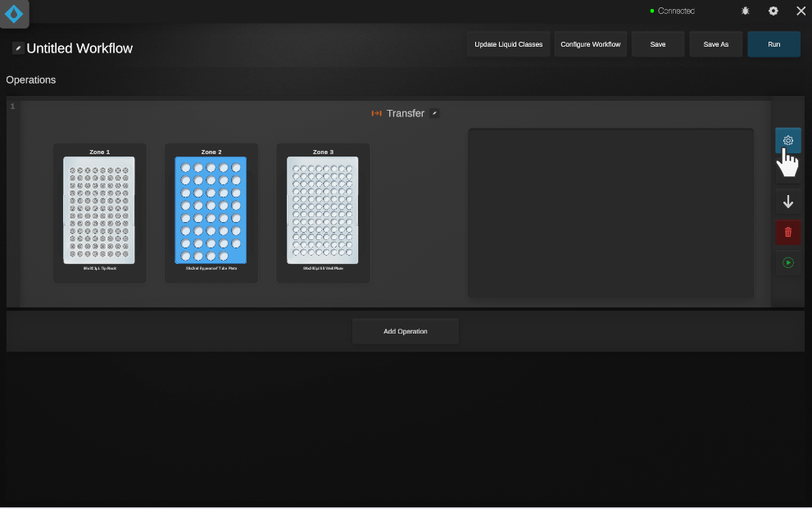Click the empty details panel beside the zones
812x509 pixels.
[x=610, y=213]
